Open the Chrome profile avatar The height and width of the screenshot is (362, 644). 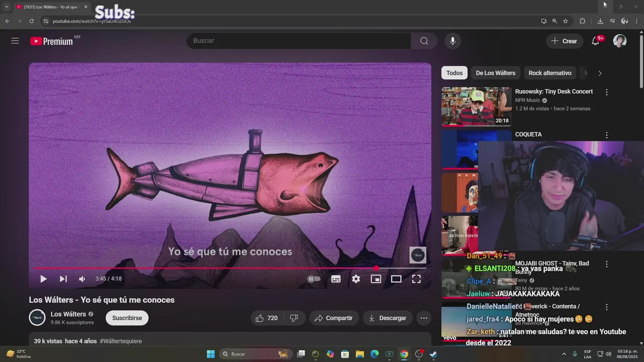coord(624,21)
